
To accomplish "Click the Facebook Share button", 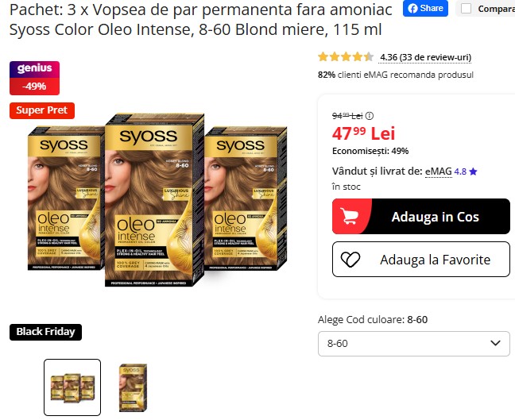I will [425, 8].
